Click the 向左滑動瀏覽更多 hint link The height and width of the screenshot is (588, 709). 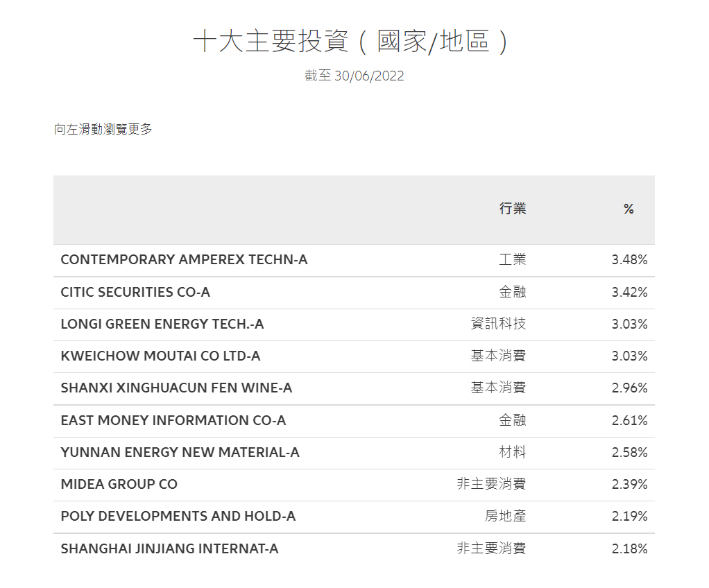(101, 129)
